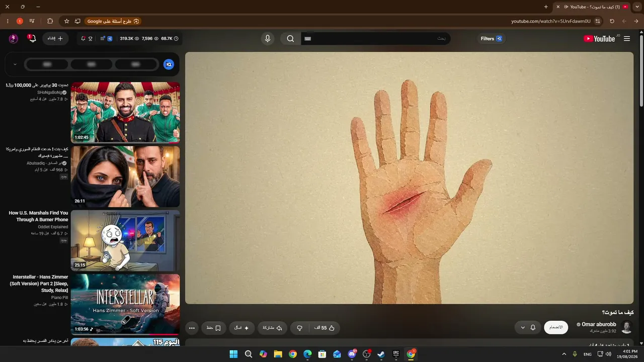Open the YouTube guide hamburger menu
644x362 pixels.
coord(627,39)
